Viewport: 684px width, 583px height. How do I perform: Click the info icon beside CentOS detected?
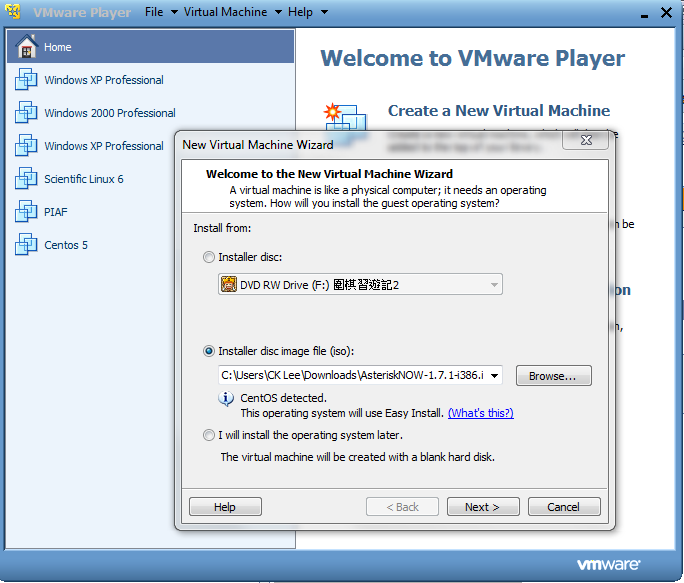click(226, 398)
